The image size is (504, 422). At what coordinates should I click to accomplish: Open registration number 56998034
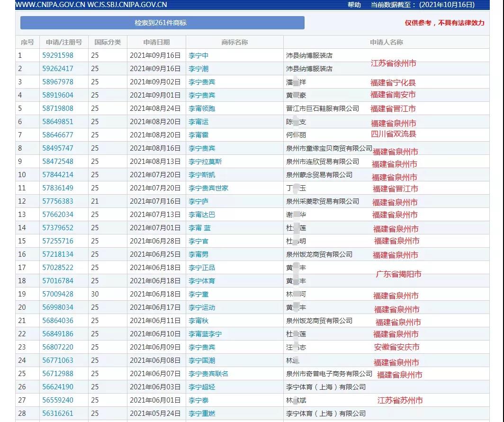(x=58, y=307)
